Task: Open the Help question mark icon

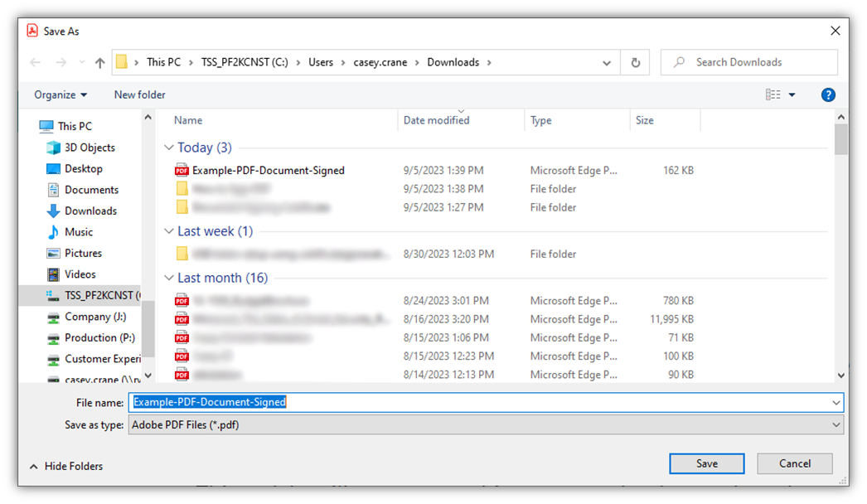Action: (827, 95)
